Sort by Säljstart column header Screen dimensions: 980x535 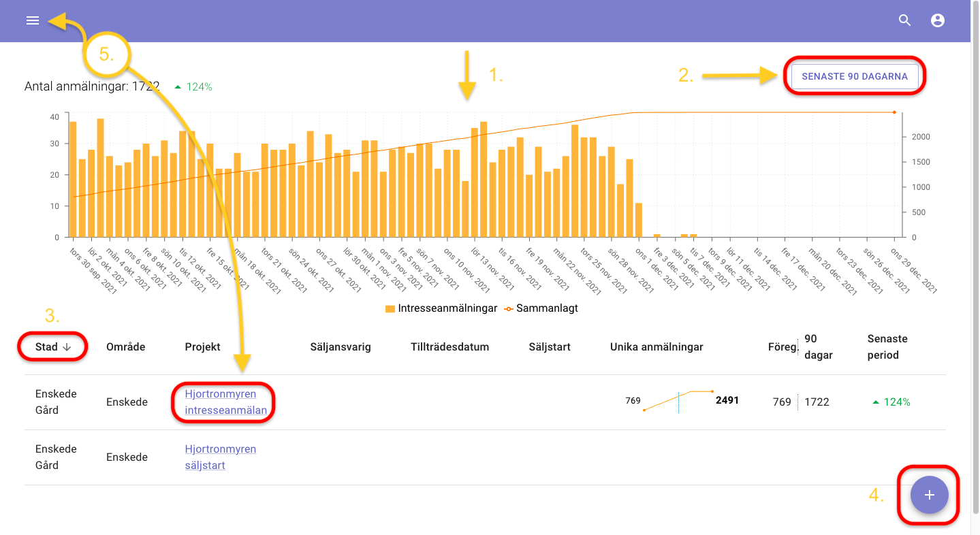pos(549,347)
